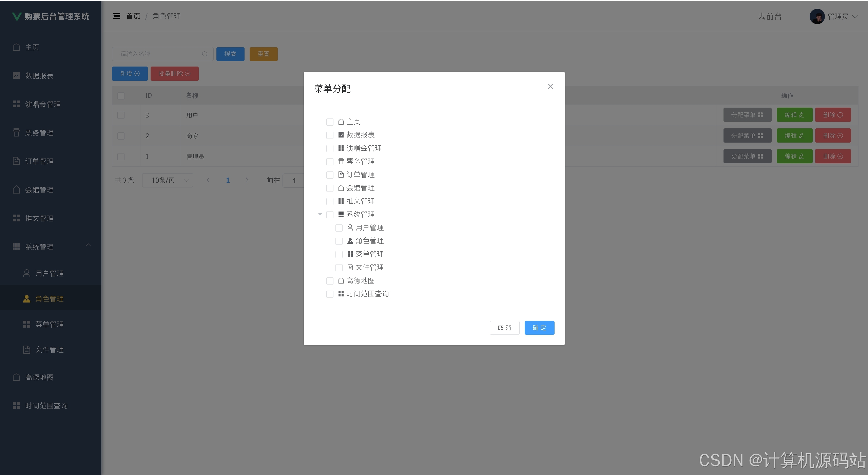Check the 时间范围查询 checkbox in the dialog
Screen dimensions: 868x475
[x=330, y=294]
